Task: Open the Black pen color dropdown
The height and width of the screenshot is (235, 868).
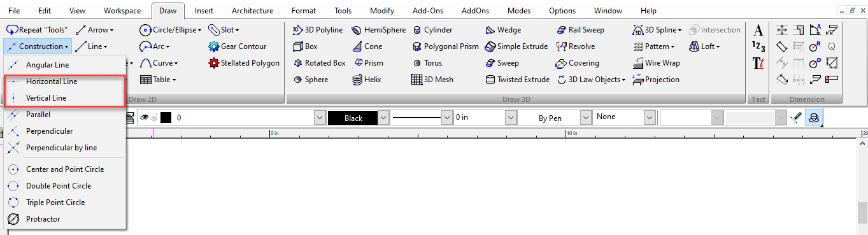Action: point(383,118)
